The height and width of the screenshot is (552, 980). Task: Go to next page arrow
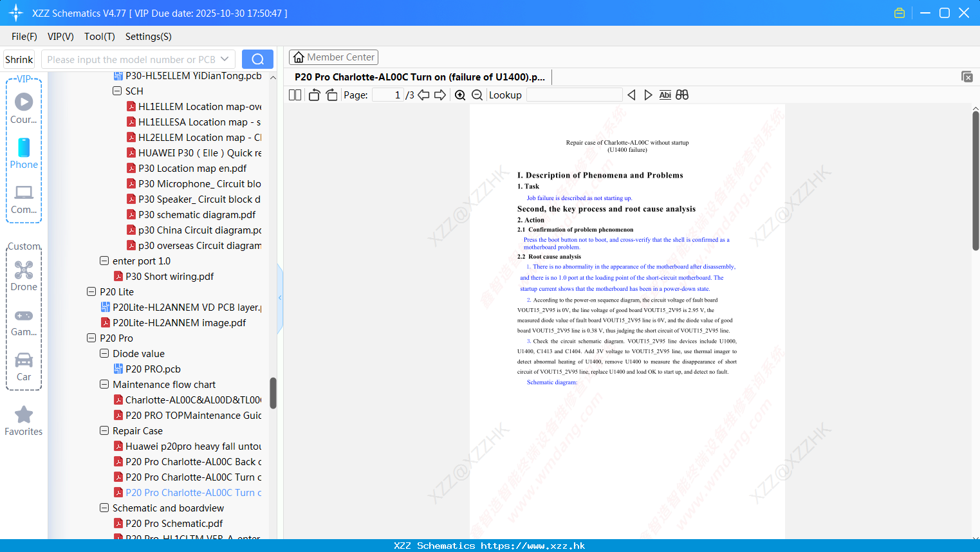[x=440, y=95]
